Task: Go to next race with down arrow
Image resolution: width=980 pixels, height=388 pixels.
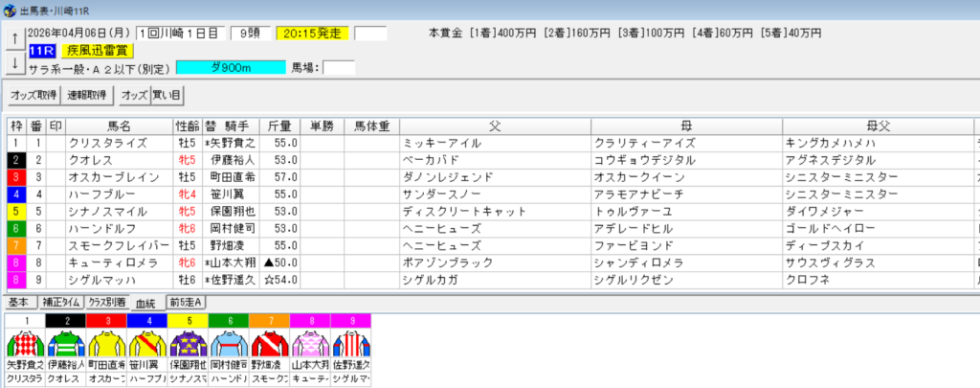Action: (x=14, y=62)
